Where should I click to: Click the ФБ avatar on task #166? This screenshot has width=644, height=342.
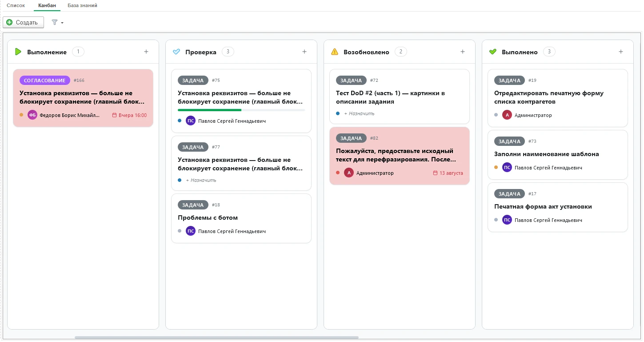[32, 115]
